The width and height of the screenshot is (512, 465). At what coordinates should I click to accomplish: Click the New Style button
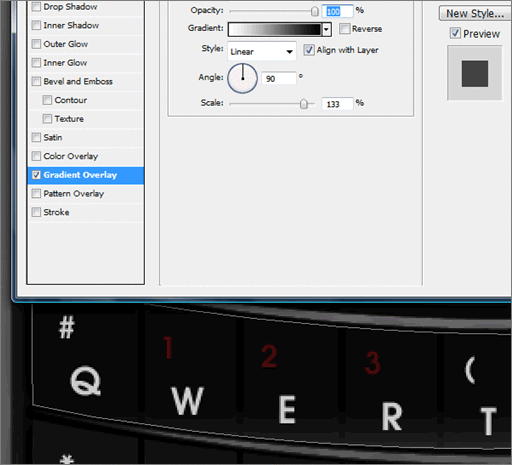[x=475, y=13]
